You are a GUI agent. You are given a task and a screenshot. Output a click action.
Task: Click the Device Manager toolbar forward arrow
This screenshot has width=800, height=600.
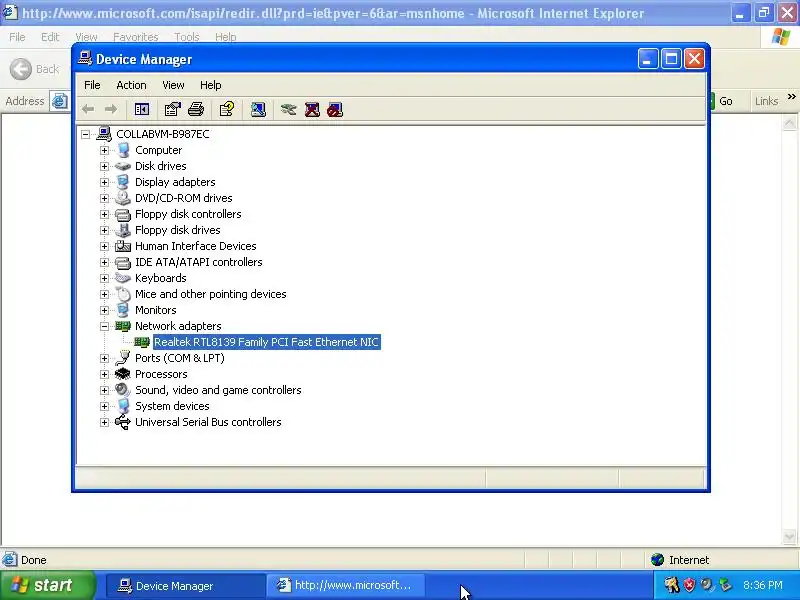[x=111, y=109]
